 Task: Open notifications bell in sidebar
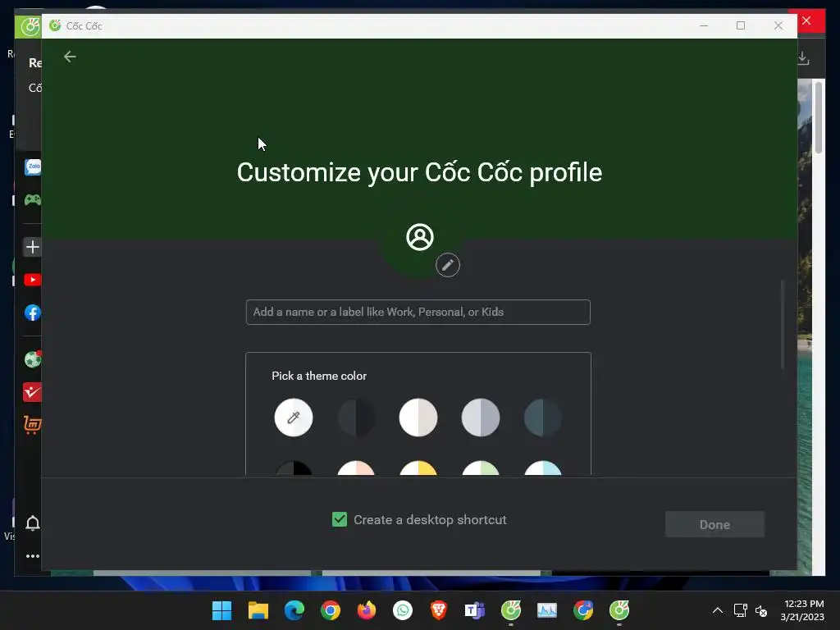tap(33, 523)
